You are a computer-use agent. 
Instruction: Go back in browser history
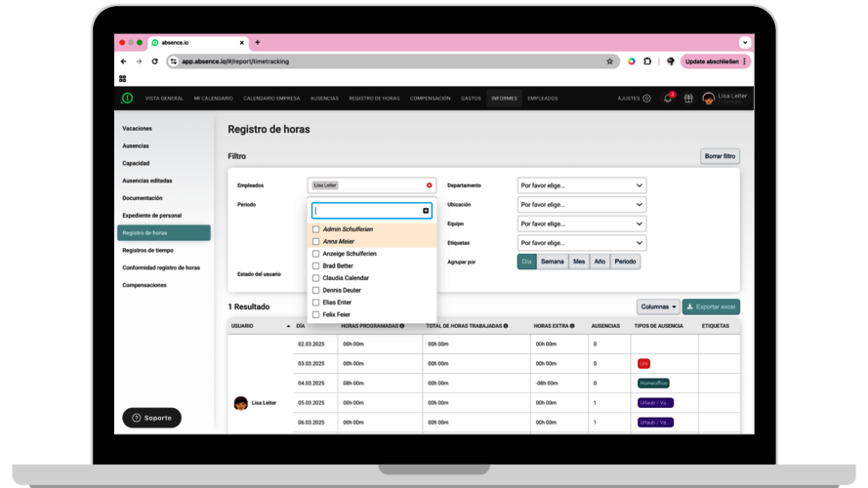coord(123,61)
